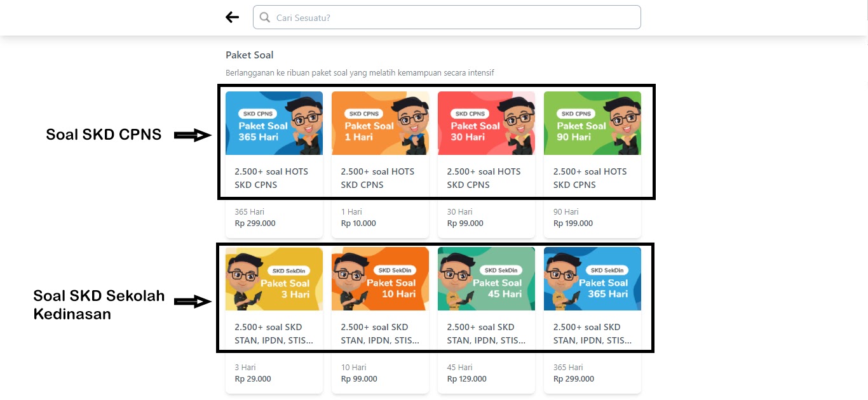Select the Rp 10.000 price text
This screenshot has width=868, height=400.
[x=358, y=223]
